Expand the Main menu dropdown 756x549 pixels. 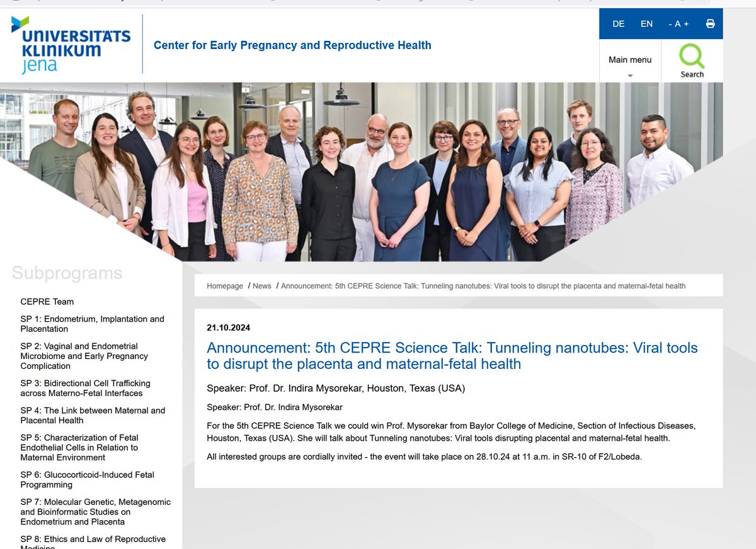pos(630,61)
